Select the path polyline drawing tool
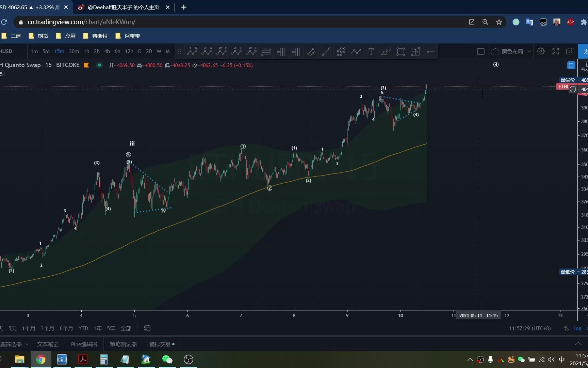The image size is (588, 368). (341, 52)
